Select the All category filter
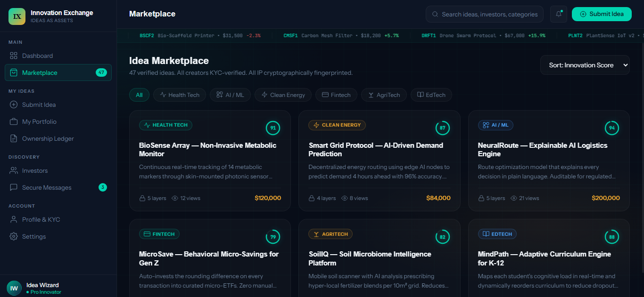Screen dimensions: 644x297 pyautogui.click(x=139, y=95)
